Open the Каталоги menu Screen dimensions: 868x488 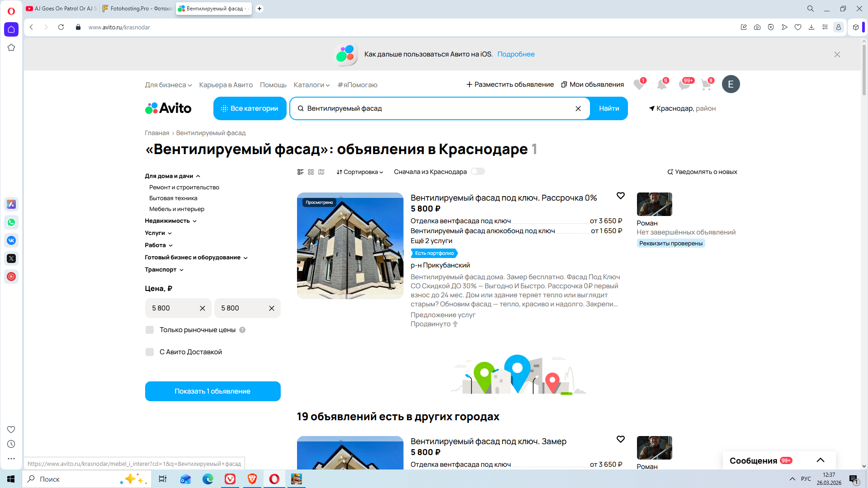(x=311, y=85)
